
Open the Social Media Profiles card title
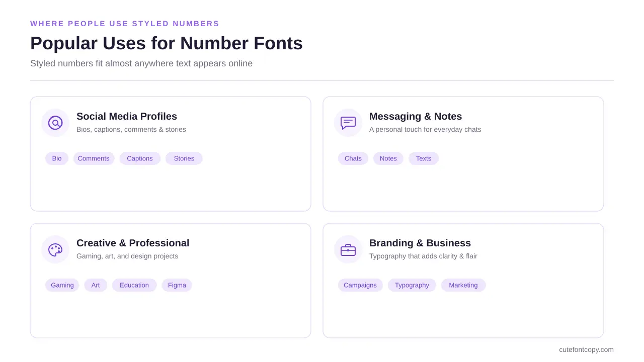(127, 116)
